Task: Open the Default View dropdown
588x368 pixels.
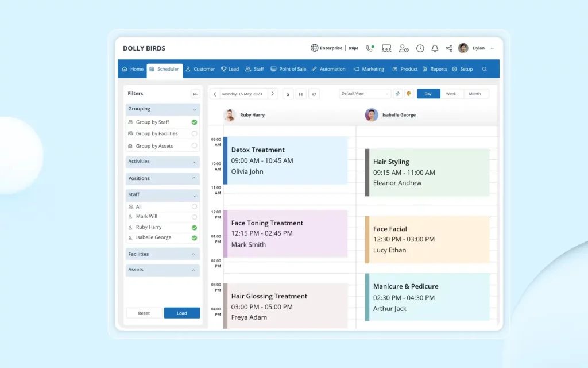Action: tap(365, 94)
